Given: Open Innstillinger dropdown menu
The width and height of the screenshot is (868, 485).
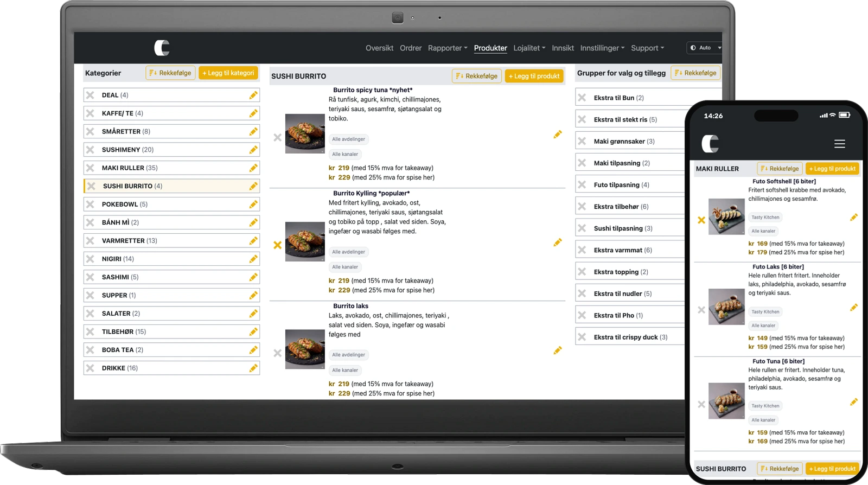Looking at the screenshot, I should (x=602, y=48).
